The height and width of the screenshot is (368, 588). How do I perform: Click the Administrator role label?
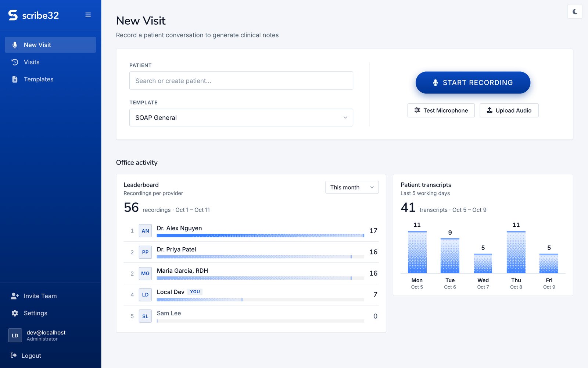42,339
